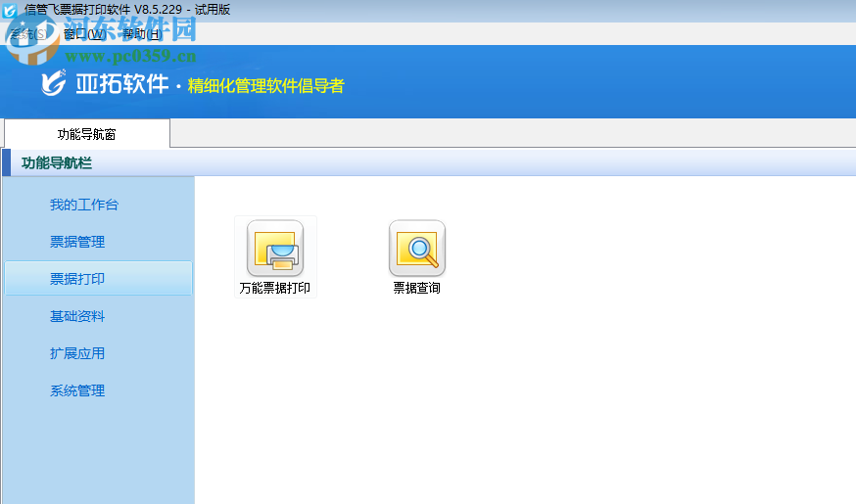Click the 万能票据打印 label text
This screenshot has width=856, height=504.
click(x=275, y=288)
